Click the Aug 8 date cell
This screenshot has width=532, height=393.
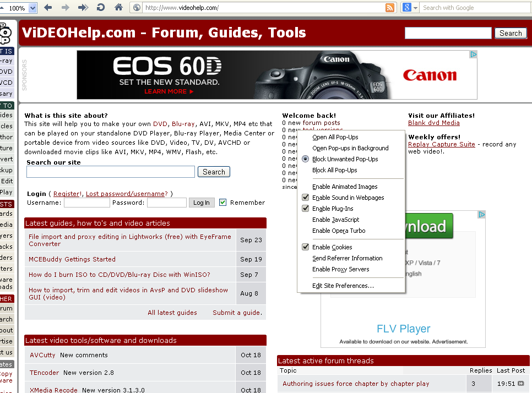(251, 293)
